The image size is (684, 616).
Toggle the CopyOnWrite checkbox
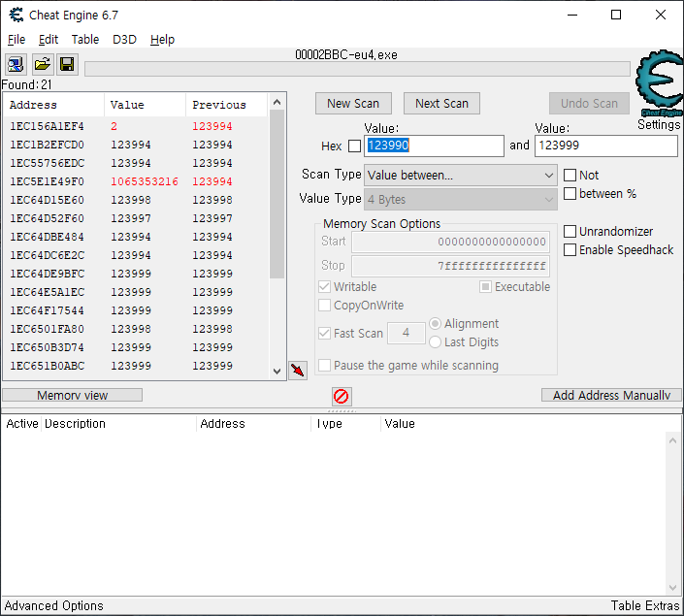(324, 305)
